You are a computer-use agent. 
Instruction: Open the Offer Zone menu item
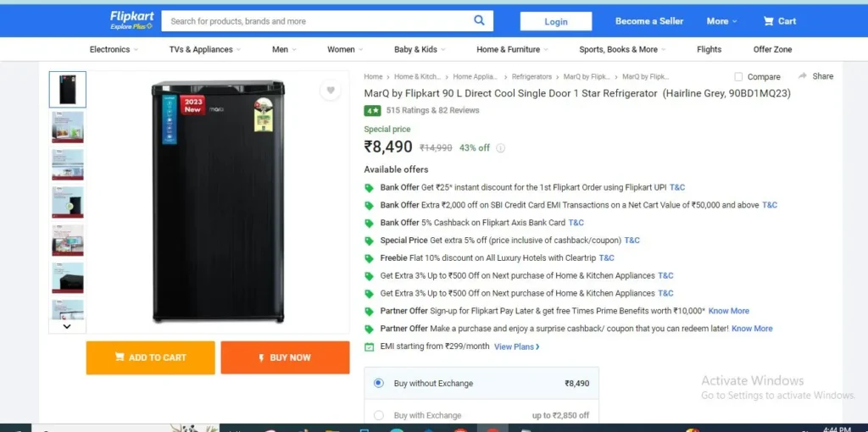point(772,49)
